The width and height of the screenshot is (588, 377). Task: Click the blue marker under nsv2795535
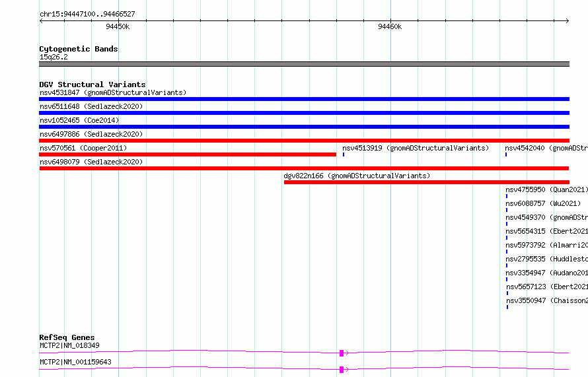(x=507, y=265)
